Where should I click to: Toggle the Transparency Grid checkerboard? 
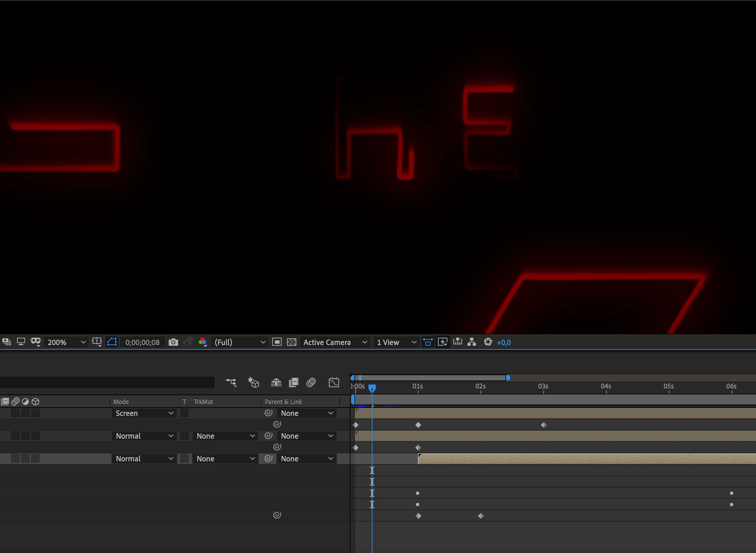pos(291,342)
